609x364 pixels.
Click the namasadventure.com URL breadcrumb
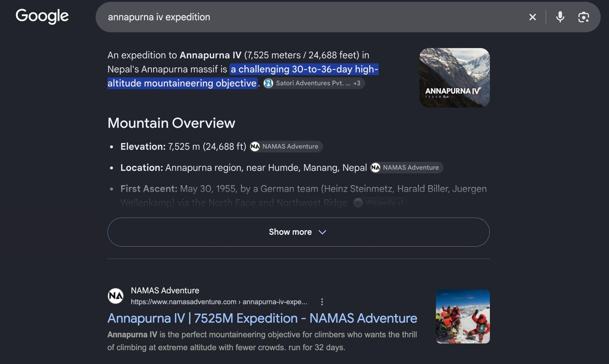click(x=219, y=302)
